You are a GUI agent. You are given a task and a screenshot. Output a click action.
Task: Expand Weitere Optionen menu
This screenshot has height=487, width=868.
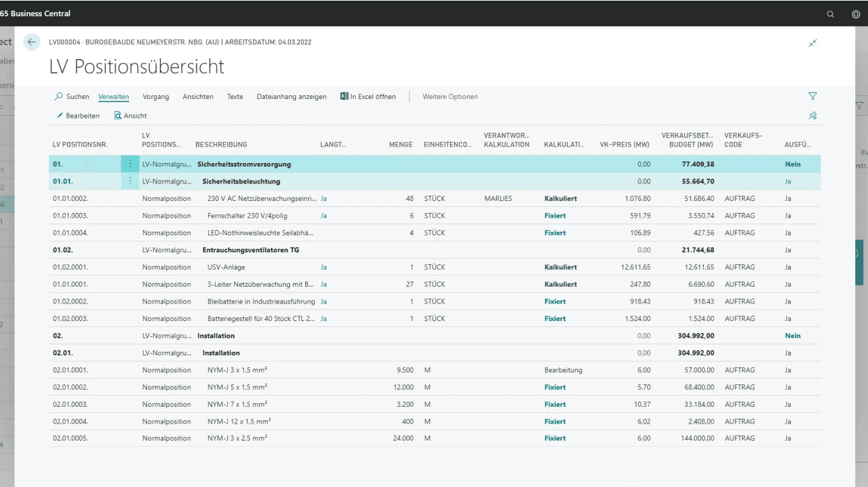pos(449,97)
